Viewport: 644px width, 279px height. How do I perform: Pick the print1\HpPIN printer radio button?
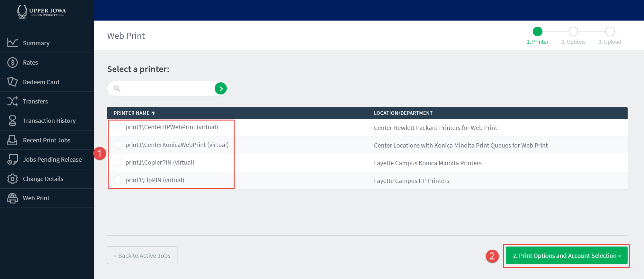pyautogui.click(x=118, y=180)
